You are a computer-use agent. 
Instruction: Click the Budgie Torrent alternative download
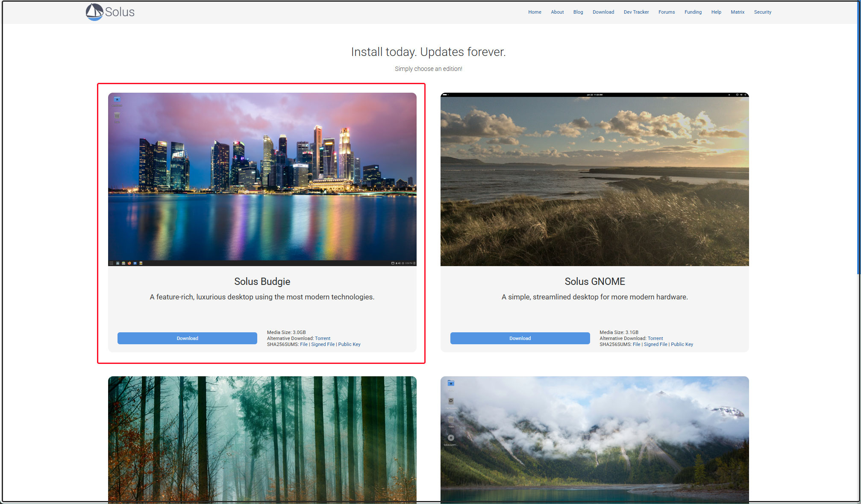click(x=322, y=338)
